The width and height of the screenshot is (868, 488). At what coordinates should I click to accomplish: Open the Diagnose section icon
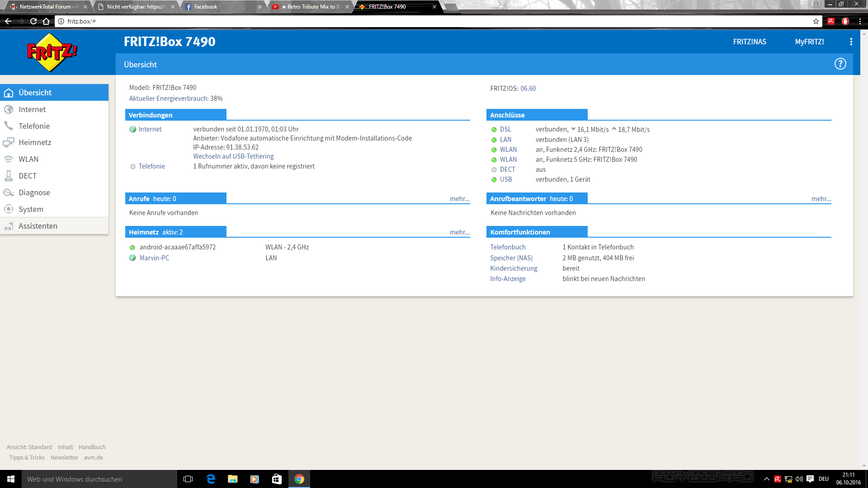(9, 192)
